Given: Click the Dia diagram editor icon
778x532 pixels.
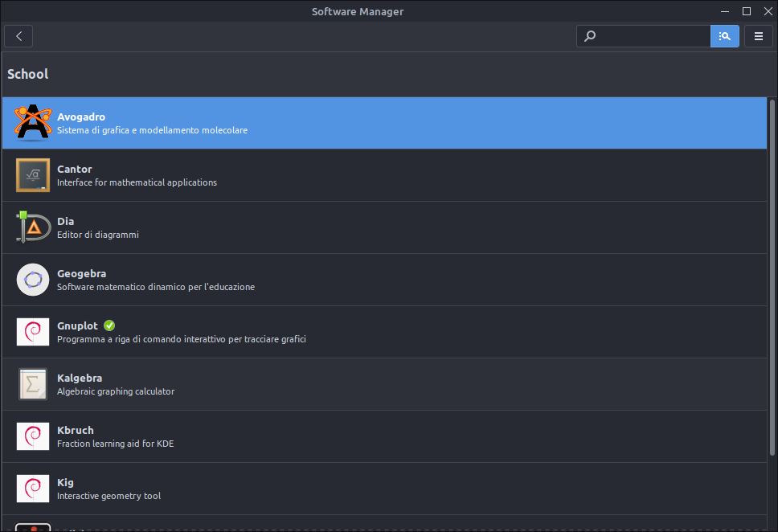Looking at the screenshot, I should coord(33,227).
